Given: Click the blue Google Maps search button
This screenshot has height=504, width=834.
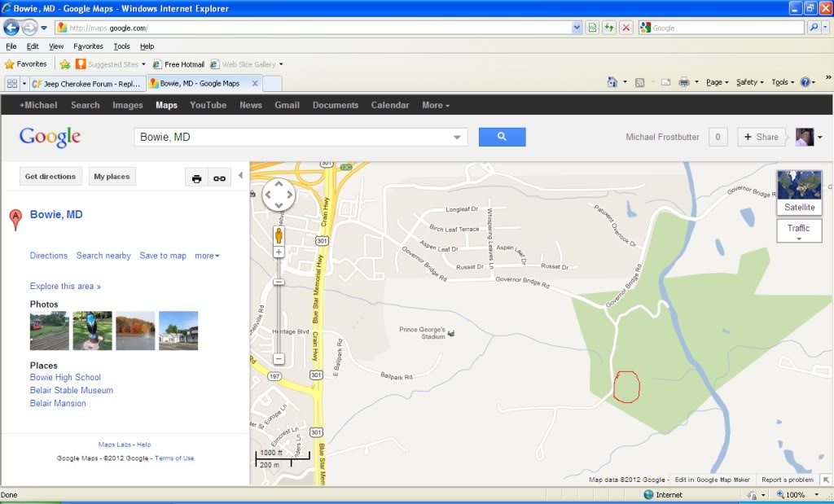Looking at the screenshot, I should click(502, 137).
